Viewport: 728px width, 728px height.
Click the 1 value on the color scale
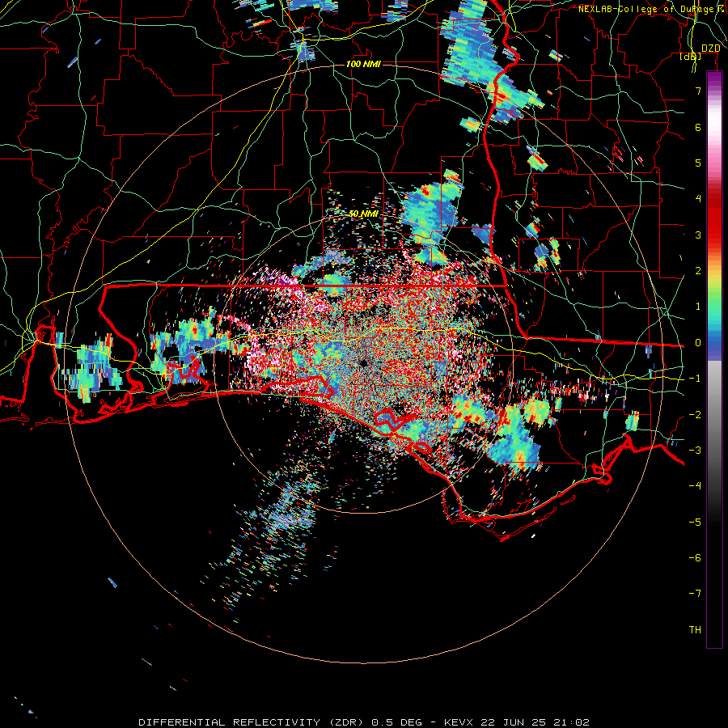tap(698, 307)
